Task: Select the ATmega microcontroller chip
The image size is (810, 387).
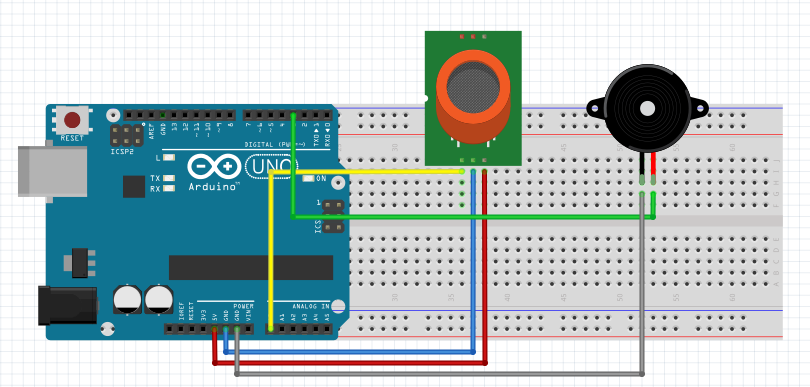Action: click(x=251, y=267)
